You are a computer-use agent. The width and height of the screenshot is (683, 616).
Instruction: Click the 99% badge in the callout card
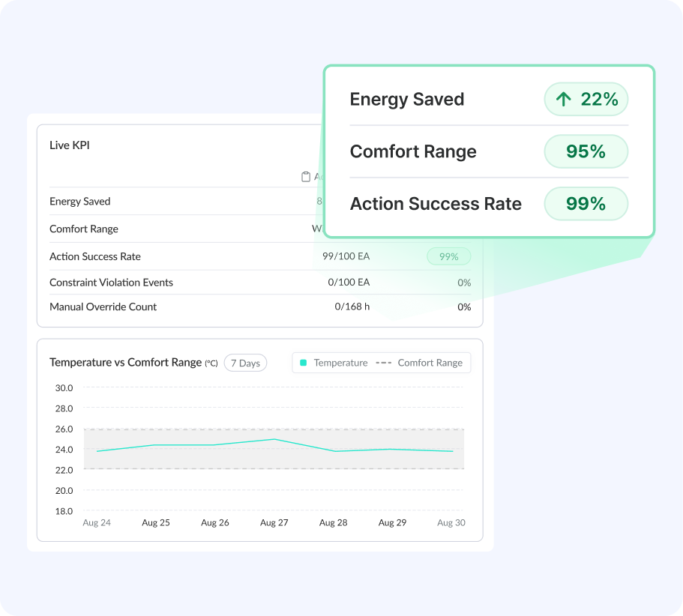pos(586,204)
